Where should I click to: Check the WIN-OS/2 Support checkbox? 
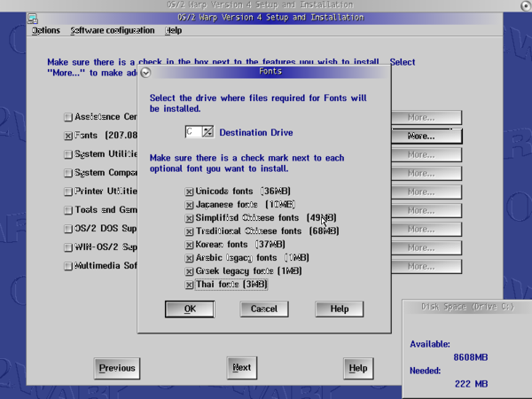pos(68,247)
